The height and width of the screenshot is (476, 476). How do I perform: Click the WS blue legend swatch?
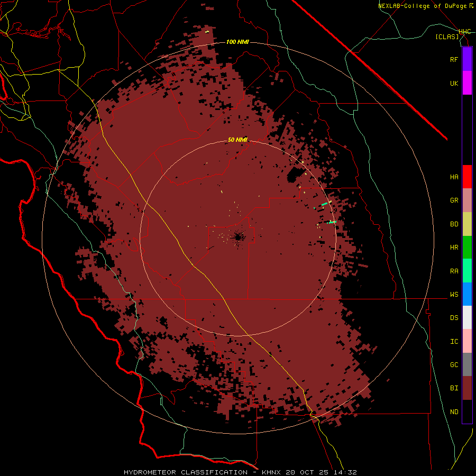[x=467, y=294]
